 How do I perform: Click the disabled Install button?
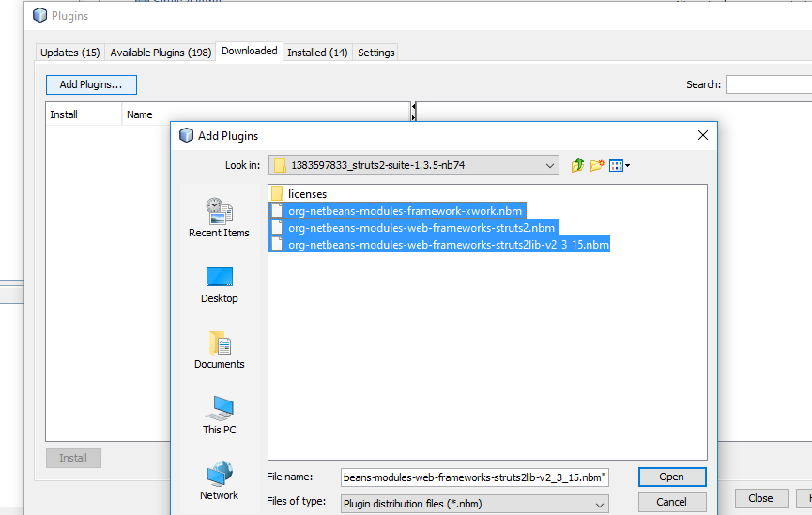[73, 458]
